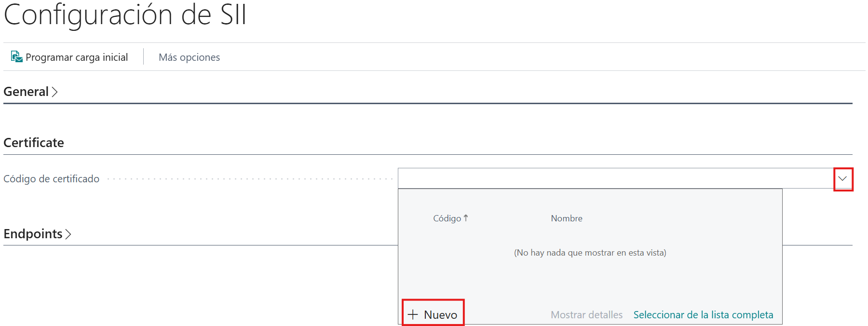Click the Nombre column header
Viewport: 868px width, 326px height.
pyautogui.click(x=567, y=218)
